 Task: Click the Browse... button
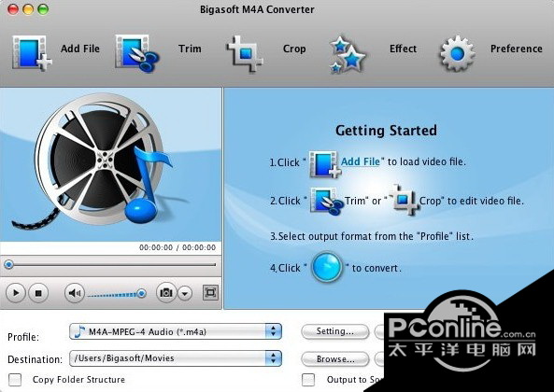coord(335,358)
